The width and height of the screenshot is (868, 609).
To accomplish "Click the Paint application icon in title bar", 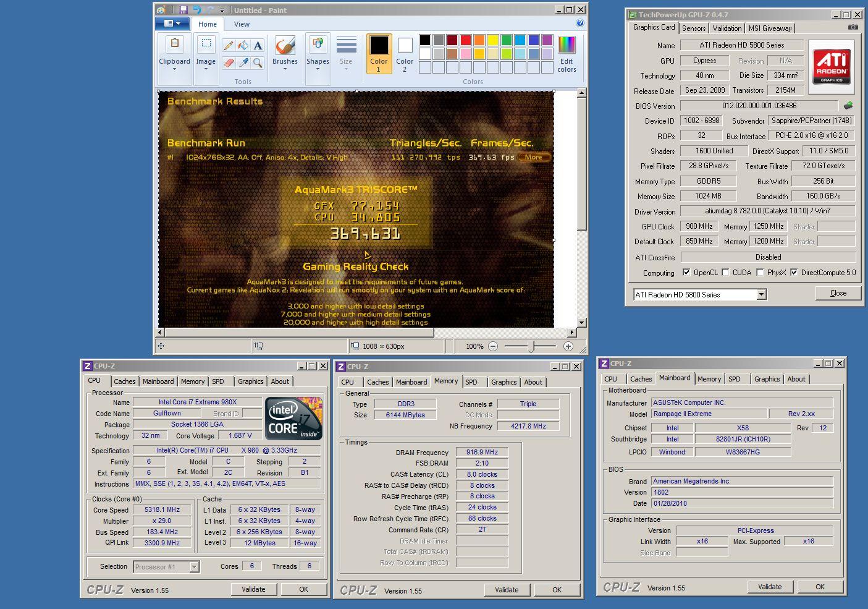I will coord(161,10).
